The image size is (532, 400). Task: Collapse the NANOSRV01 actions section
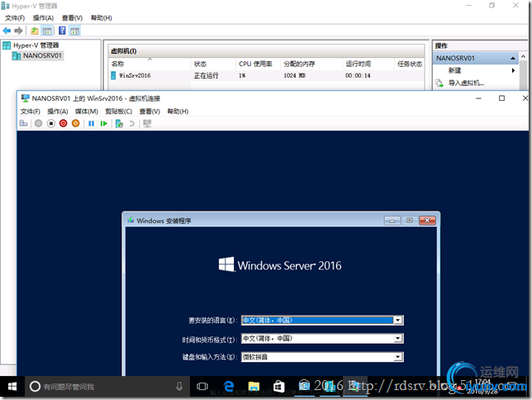coord(513,59)
